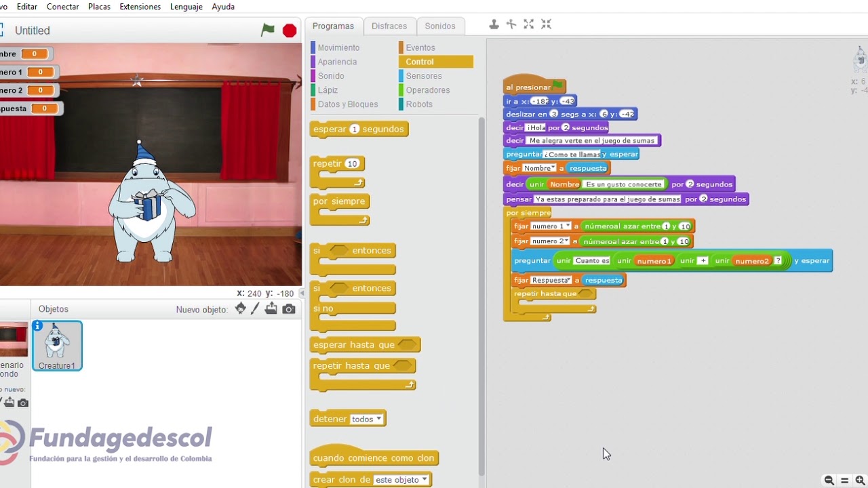Select the shrink sprite tool
This screenshot has height=488, width=868.
(547, 24)
